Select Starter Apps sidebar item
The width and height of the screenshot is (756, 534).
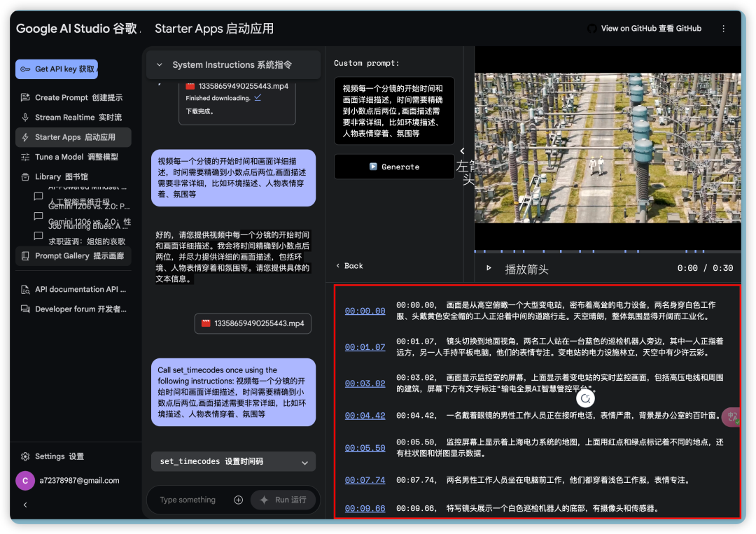73,137
